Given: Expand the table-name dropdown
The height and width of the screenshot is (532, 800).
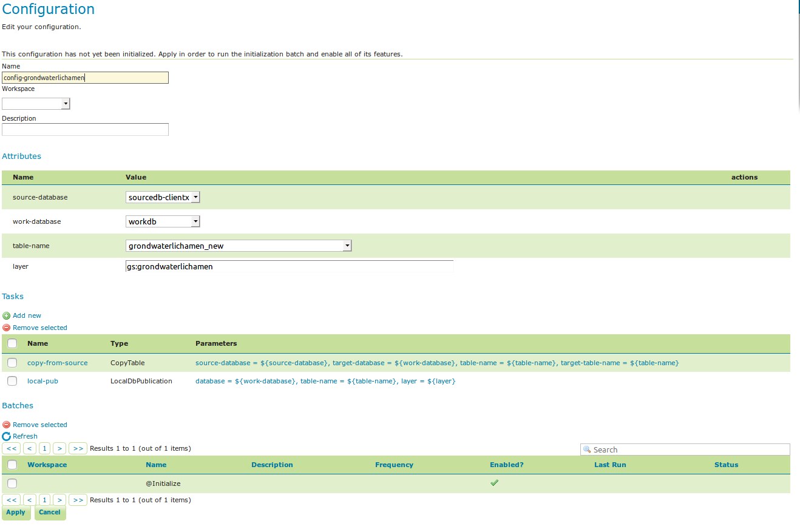Looking at the screenshot, I should click(x=347, y=246).
